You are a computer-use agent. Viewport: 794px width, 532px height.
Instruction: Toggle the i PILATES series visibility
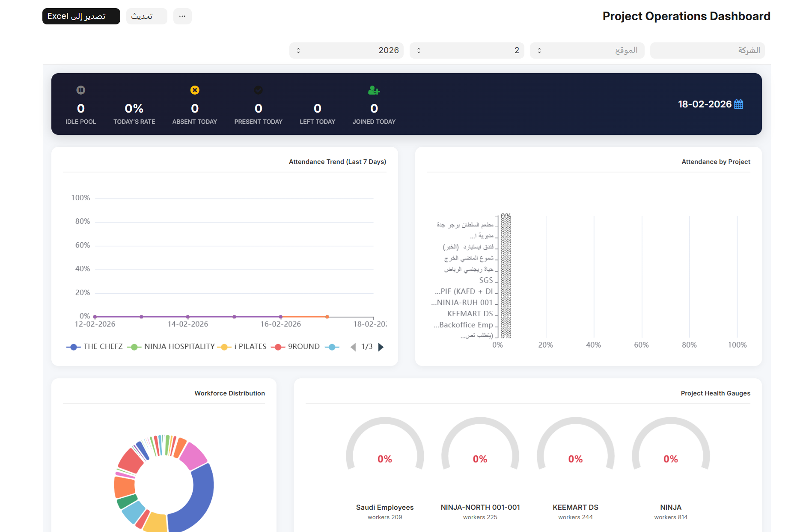coord(251,347)
